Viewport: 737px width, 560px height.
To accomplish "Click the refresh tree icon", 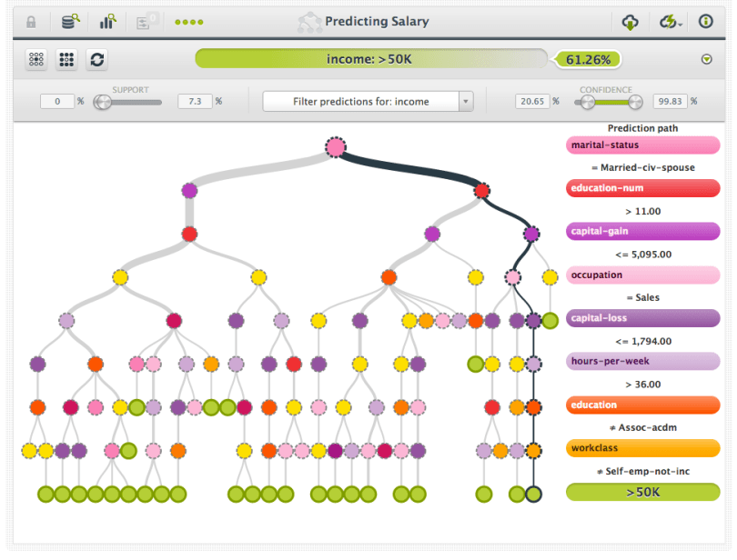I will click(96, 59).
